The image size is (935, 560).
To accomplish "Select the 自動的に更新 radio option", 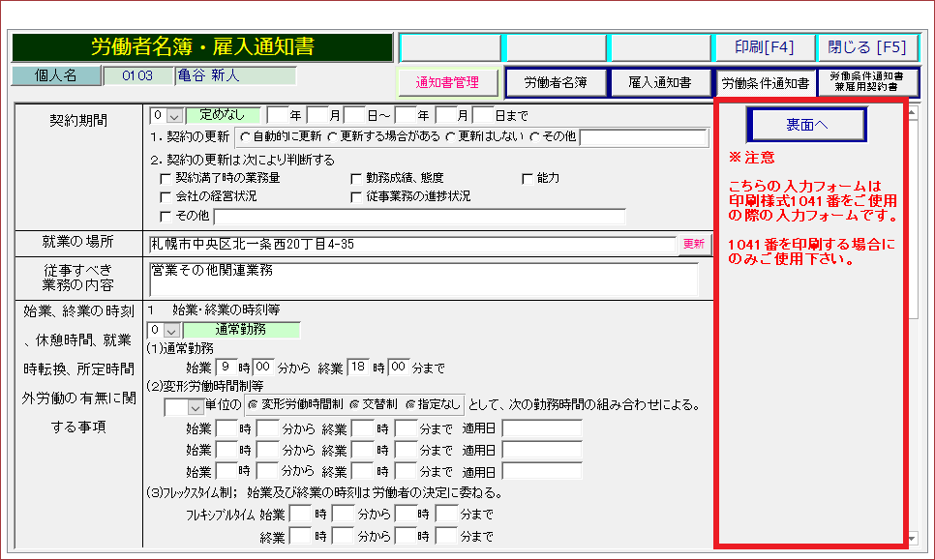I will coord(244,137).
